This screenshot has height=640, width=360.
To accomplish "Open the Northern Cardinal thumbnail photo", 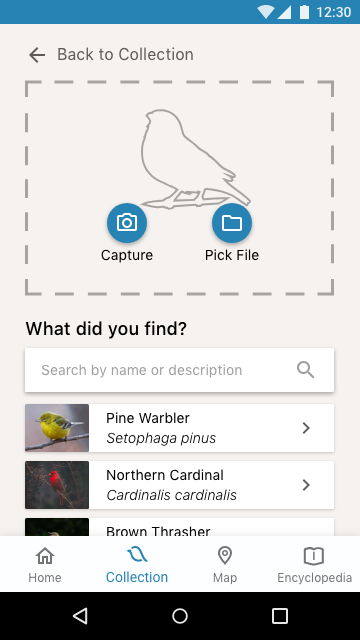I will pos(57,485).
